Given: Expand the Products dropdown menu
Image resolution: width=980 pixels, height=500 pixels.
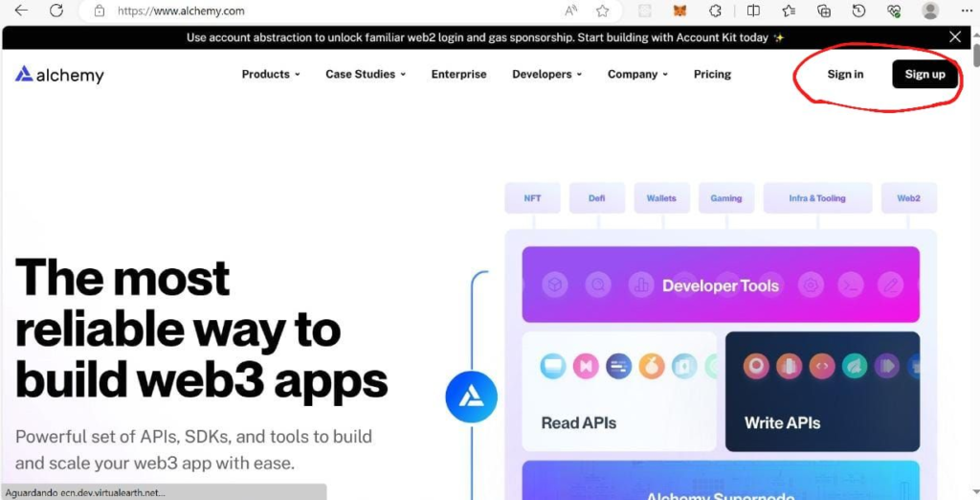Looking at the screenshot, I should [271, 74].
